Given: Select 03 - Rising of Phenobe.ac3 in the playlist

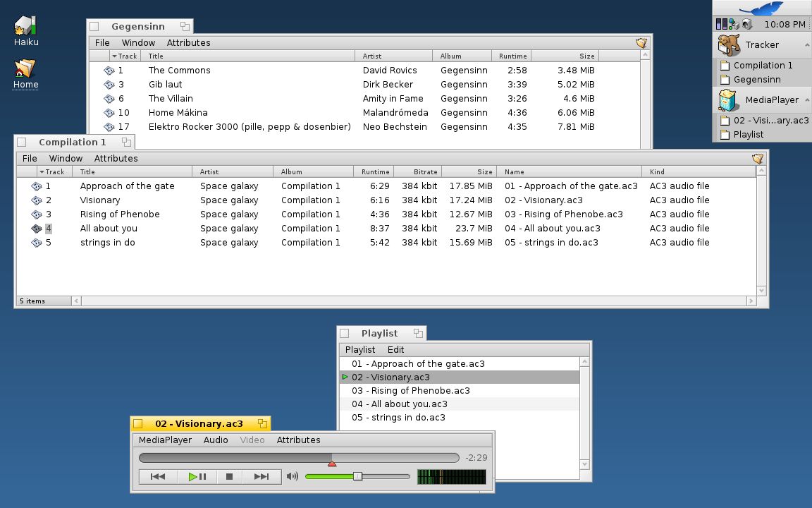Looking at the screenshot, I should (410, 390).
